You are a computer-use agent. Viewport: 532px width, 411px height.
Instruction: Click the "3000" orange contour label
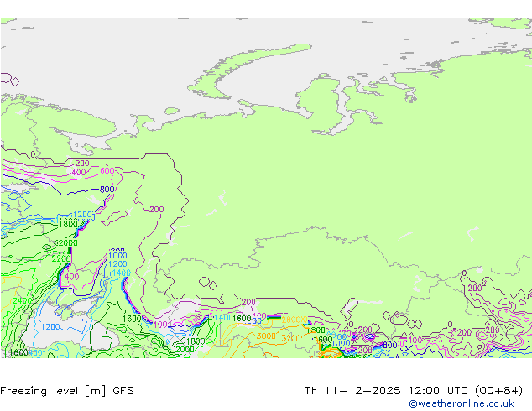point(266,336)
